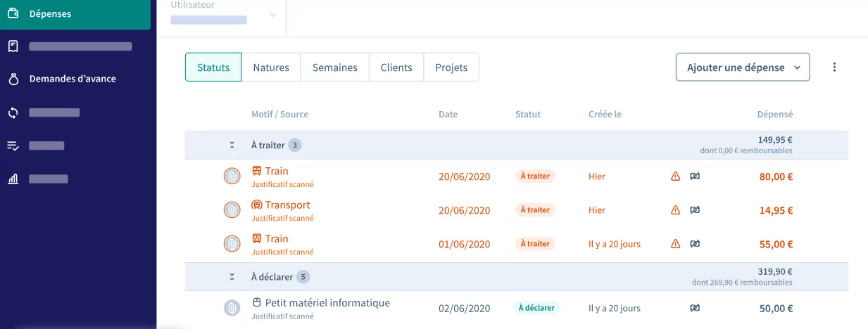Click the non-refundable icon on the 50,00 € row
868x329 pixels.
pos(695,308)
